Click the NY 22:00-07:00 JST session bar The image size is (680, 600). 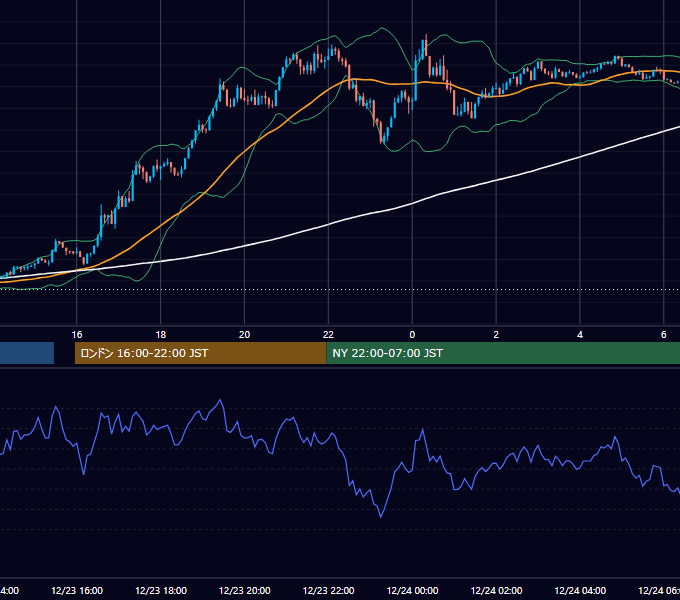pyautogui.click(x=503, y=353)
